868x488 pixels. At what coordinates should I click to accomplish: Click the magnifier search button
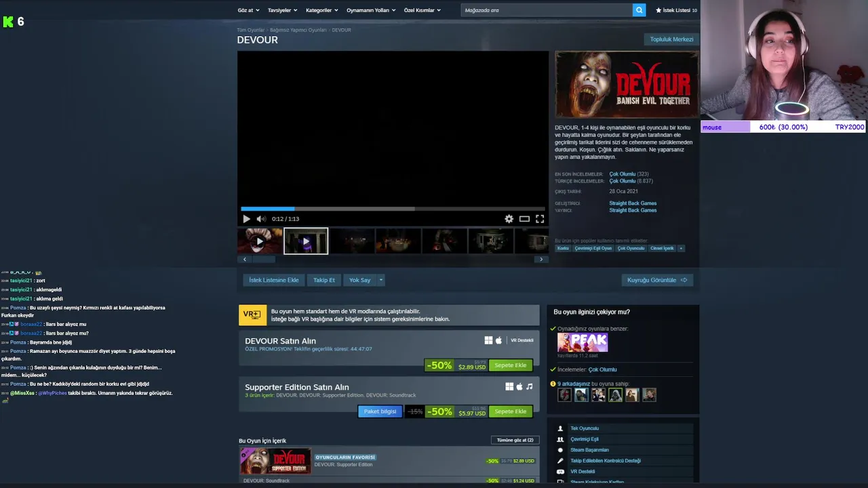[x=639, y=10]
